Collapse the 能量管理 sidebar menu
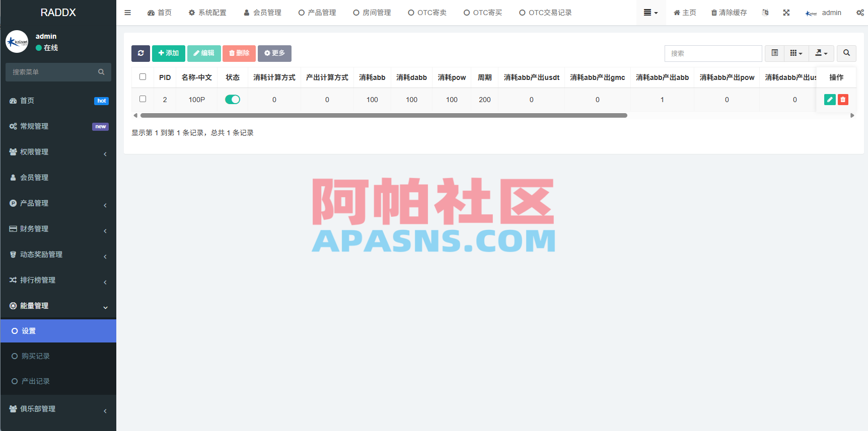The image size is (868, 431). (x=58, y=306)
